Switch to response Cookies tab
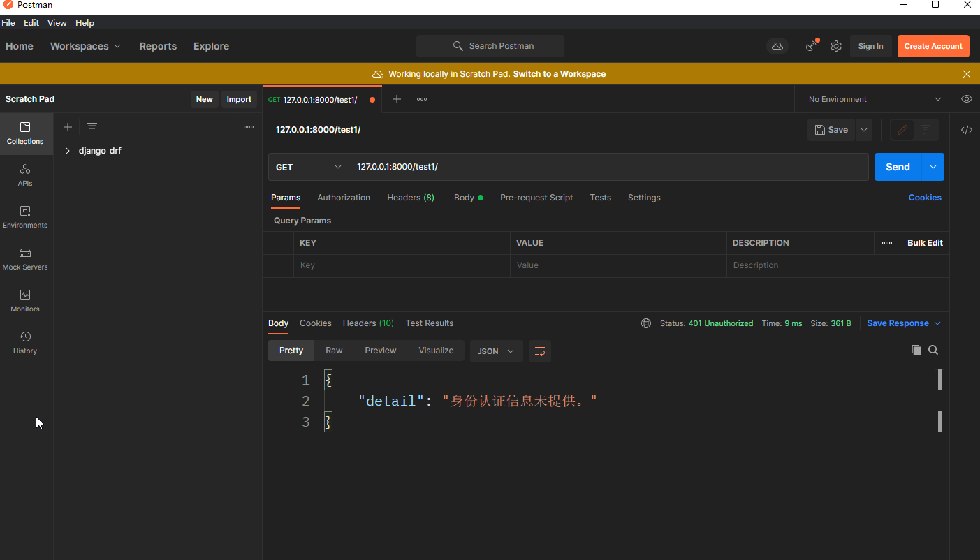 coord(316,323)
